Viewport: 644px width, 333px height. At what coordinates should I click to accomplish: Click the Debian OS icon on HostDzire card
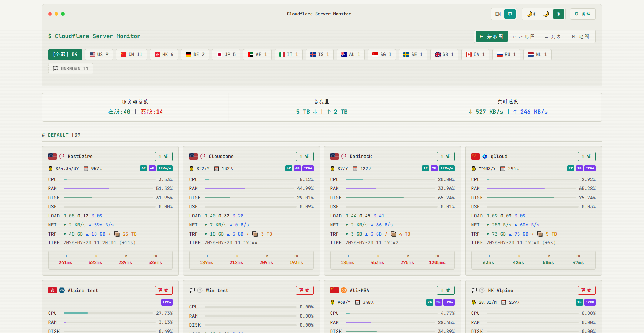[62, 156]
